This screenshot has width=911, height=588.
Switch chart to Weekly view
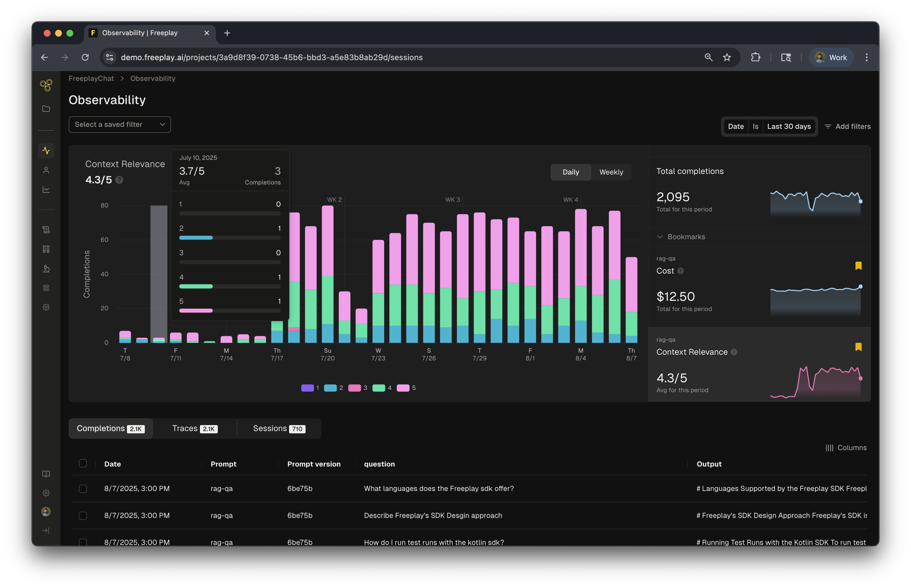click(x=611, y=172)
